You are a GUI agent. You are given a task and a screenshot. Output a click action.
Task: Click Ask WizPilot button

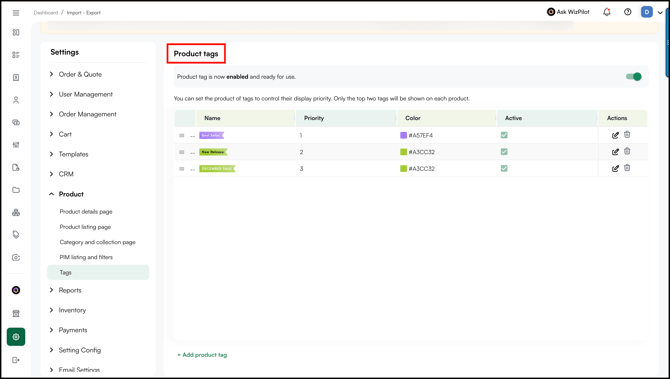click(568, 12)
